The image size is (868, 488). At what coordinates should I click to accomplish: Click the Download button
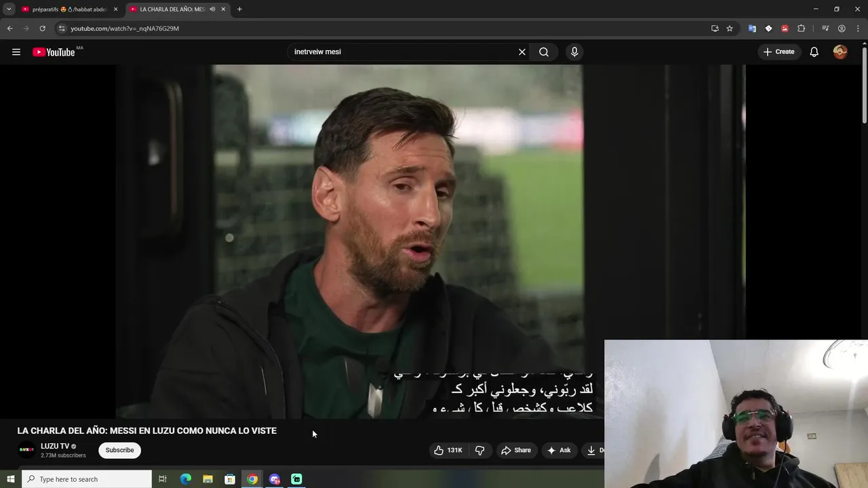(x=593, y=450)
